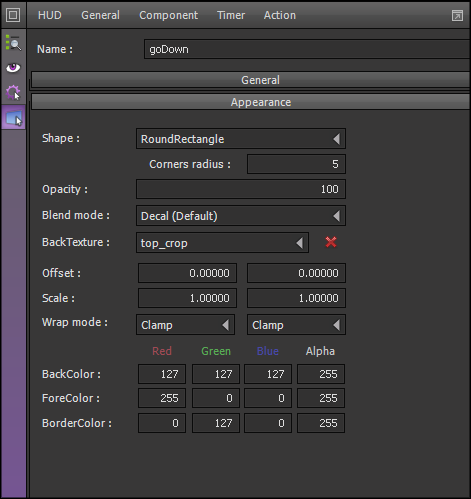The height and width of the screenshot is (499, 471).
Task: Select the gear with cursor sidebar icon
Action: pyautogui.click(x=13, y=92)
